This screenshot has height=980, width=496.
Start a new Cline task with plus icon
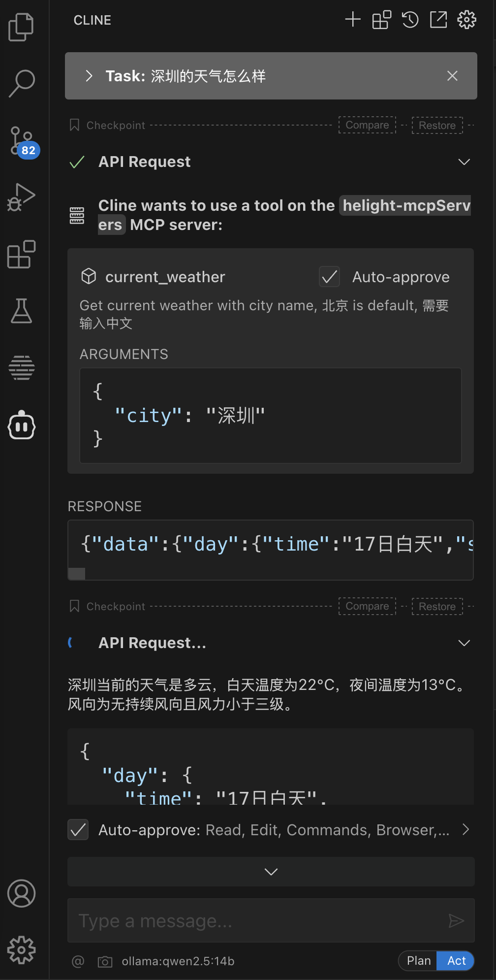click(x=353, y=20)
